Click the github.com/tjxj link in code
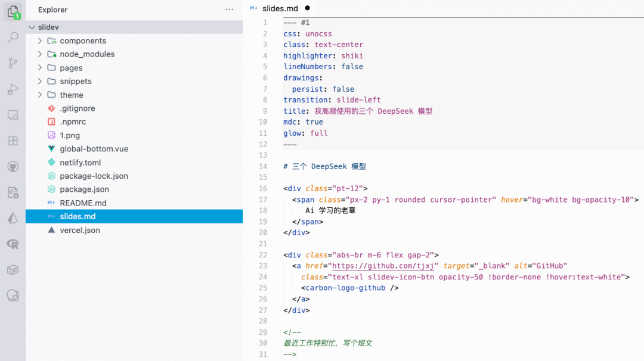 coord(383,266)
